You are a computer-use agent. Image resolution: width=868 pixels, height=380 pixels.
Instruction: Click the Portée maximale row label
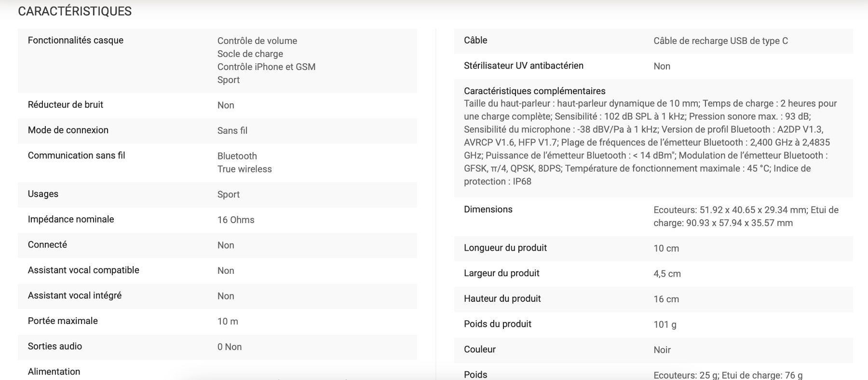click(63, 321)
